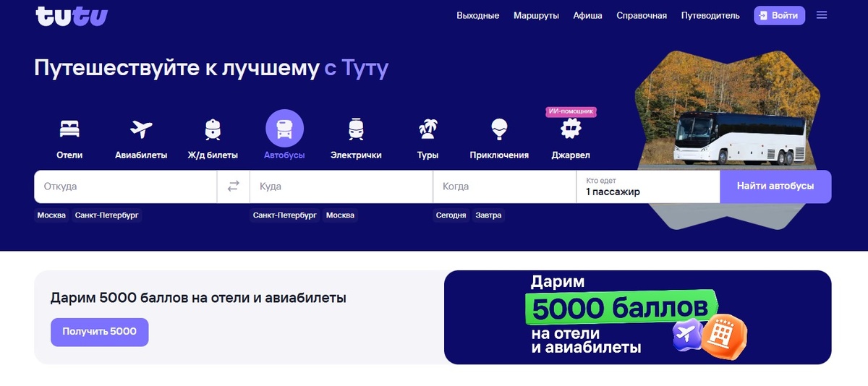
Task: Click the Получить 5000 button
Action: pyautogui.click(x=99, y=332)
